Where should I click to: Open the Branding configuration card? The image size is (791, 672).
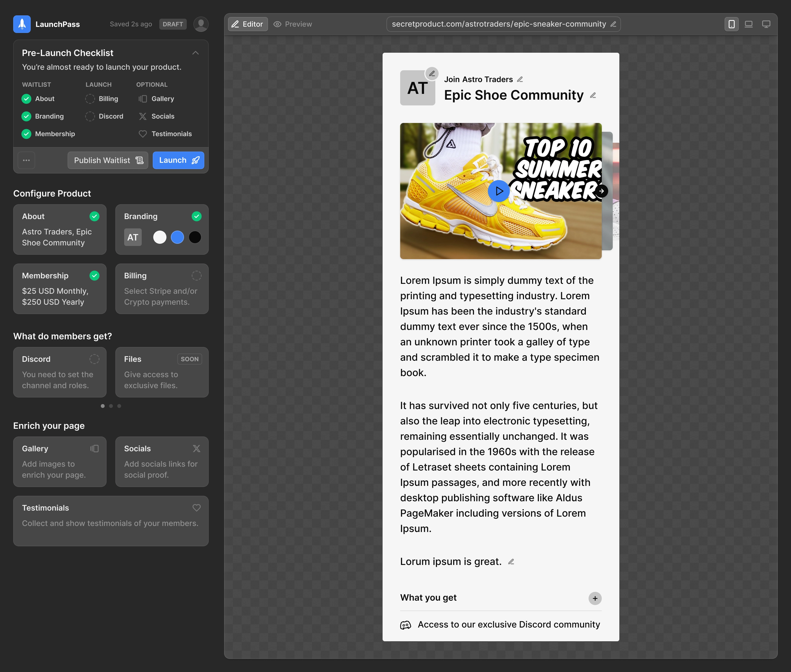[x=162, y=229]
